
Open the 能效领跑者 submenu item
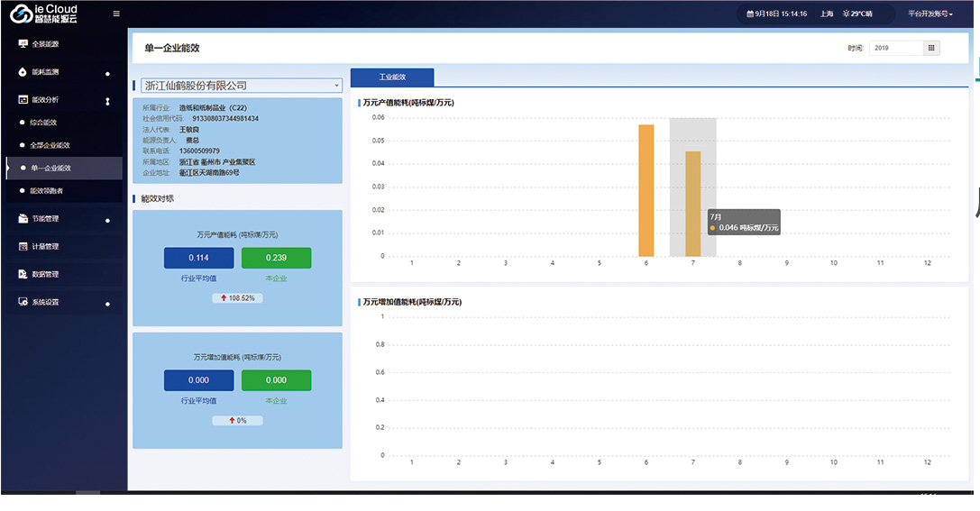pyautogui.click(x=47, y=191)
